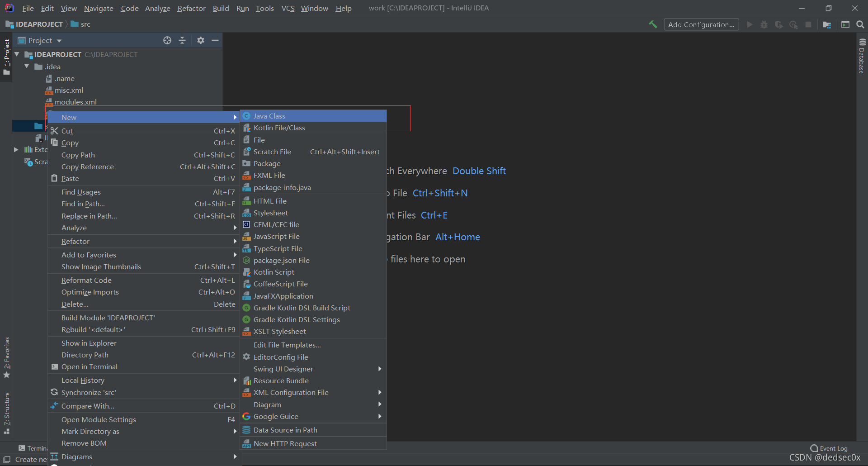Click Open Module Settings entry

point(144,419)
